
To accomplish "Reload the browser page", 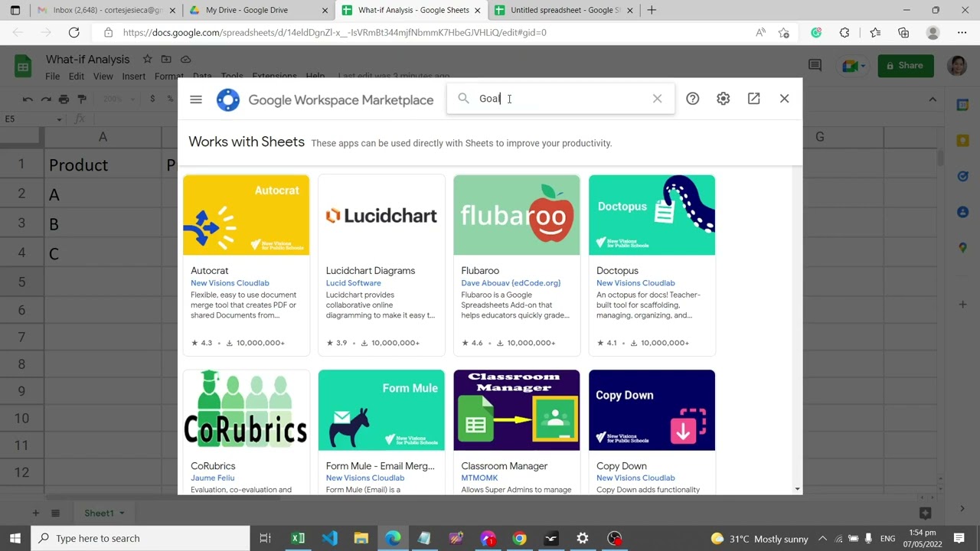I will point(73,33).
